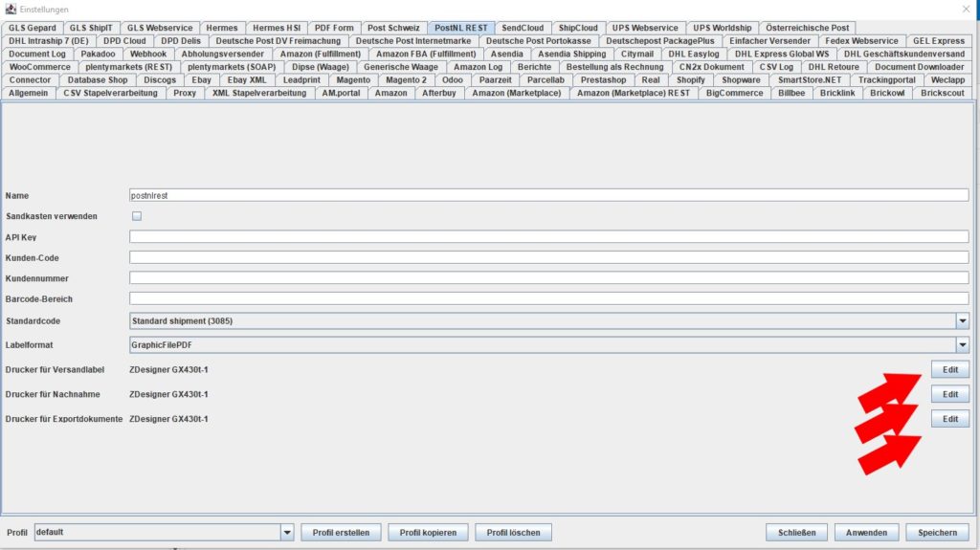Select Deutsche Post Internetmarke tab
The height and width of the screenshot is (550, 980).
[x=413, y=41]
